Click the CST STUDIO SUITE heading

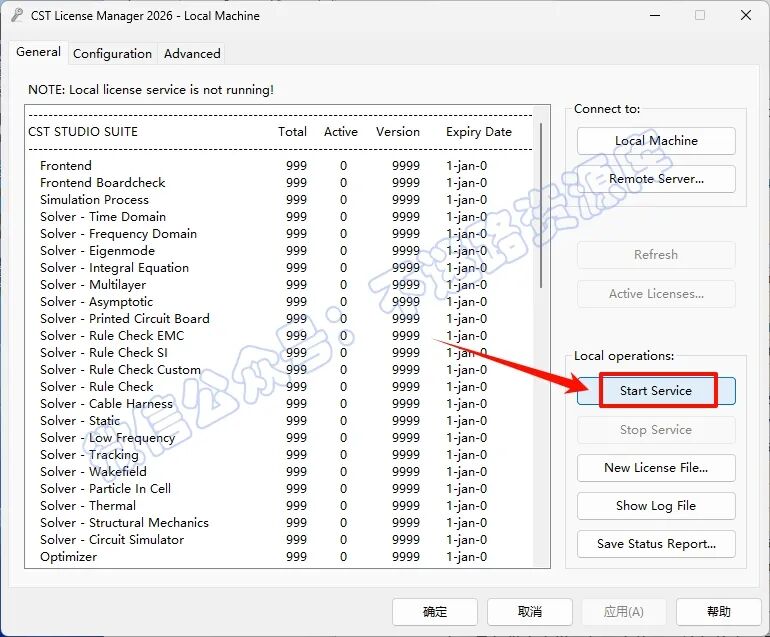(x=83, y=132)
